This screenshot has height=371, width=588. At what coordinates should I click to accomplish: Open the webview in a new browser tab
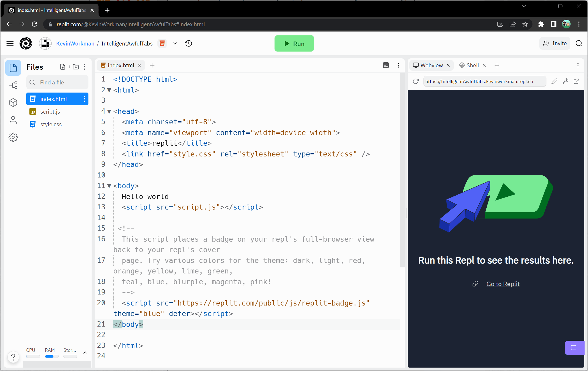tap(577, 81)
